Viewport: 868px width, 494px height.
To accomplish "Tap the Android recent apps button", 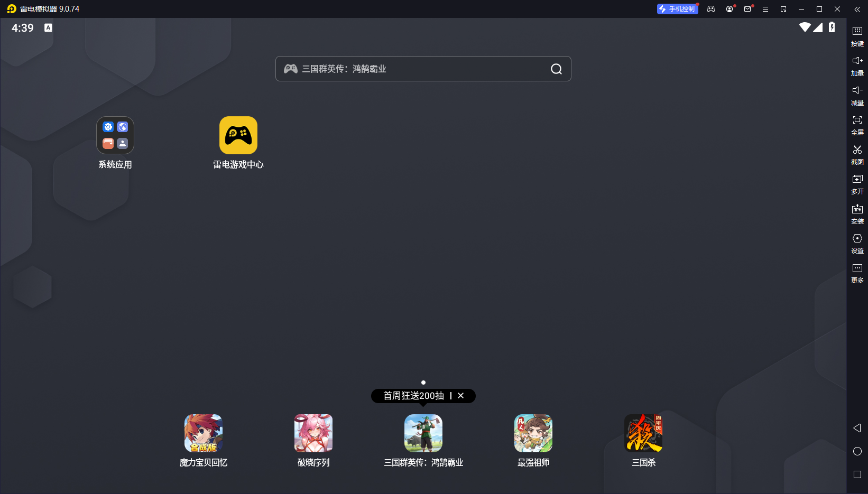I will [857, 474].
